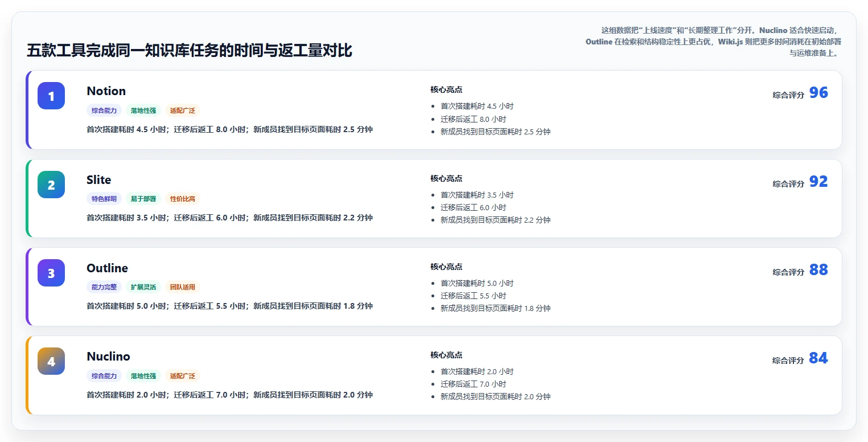Select the 综合能力 tag under Notion
The height and width of the screenshot is (442, 868).
pos(104,110)
